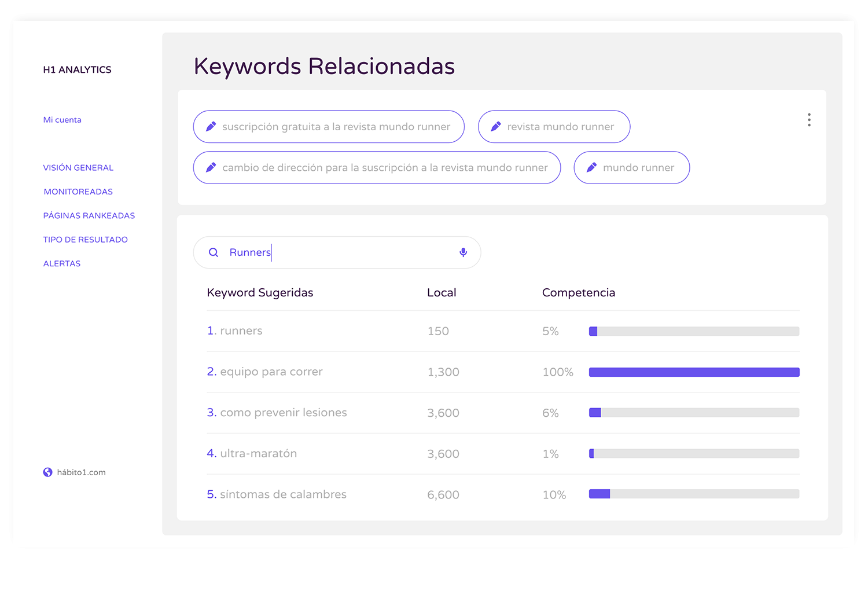Open the Alertas section

[x=62, y=263]
